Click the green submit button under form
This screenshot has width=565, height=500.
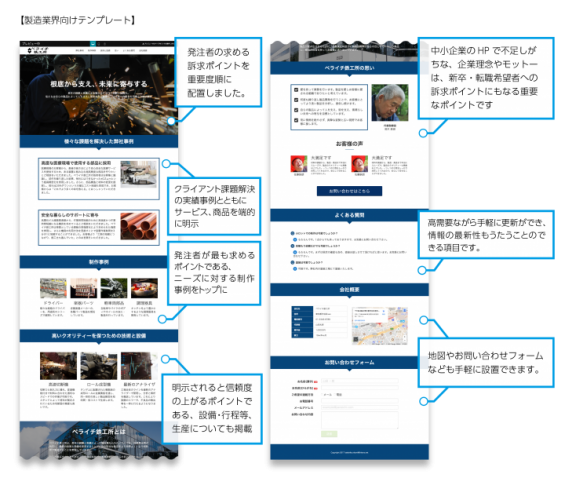click(x=329, y=434)
